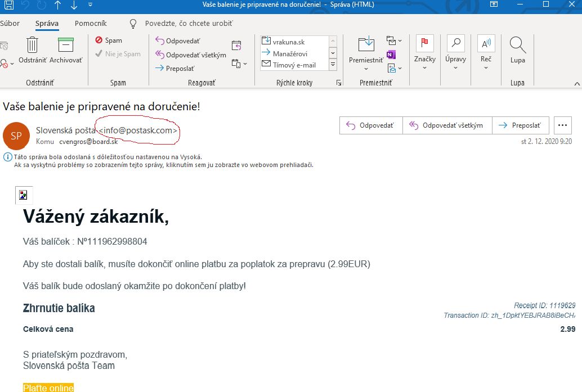Switch to the Správa ribbon tab
582x392 pixels.
(x=47, y=24)
